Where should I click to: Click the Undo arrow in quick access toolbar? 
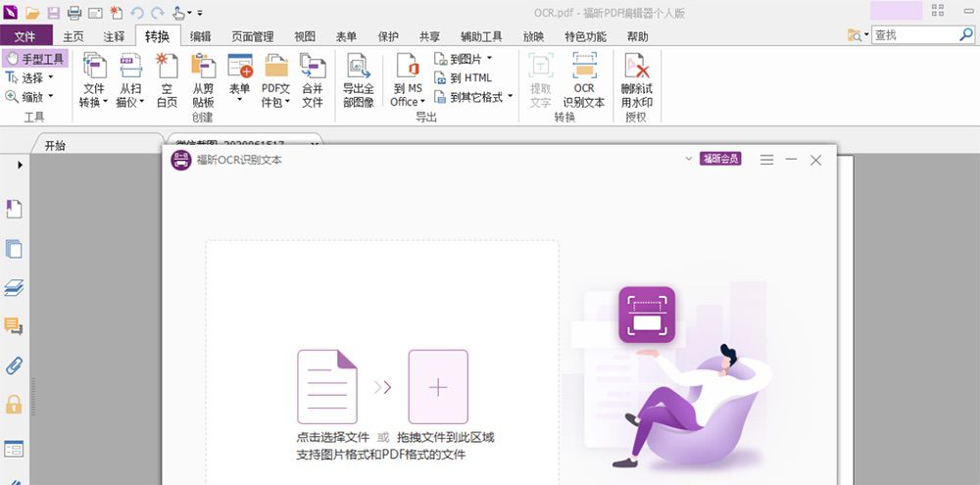pos(137,12)
